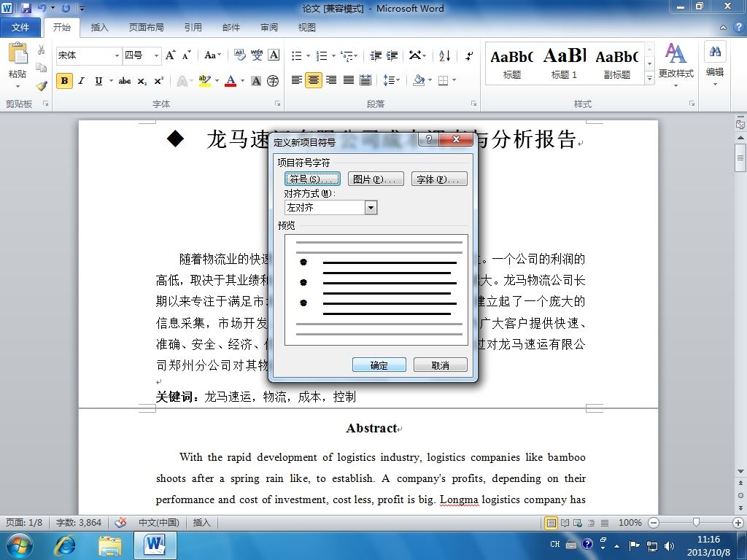Click Decrease Indent icon
The width and height of the screenshot is (747, 560).
click(376, 55)
